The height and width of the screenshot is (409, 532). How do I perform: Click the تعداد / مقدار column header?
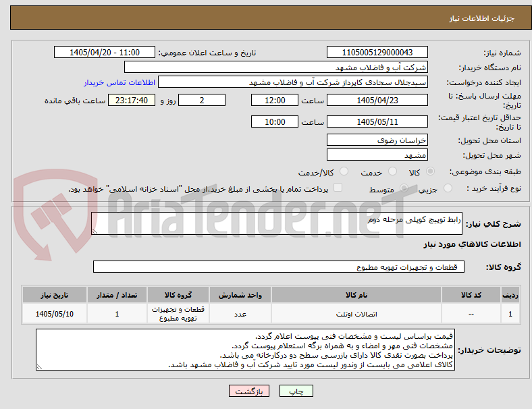[117, 295]
